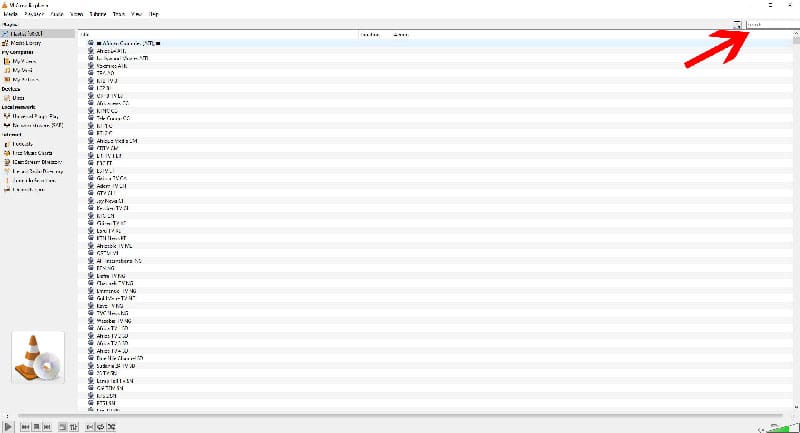800x433 pixels.
Task: Open the View menu
Action: 136,14
